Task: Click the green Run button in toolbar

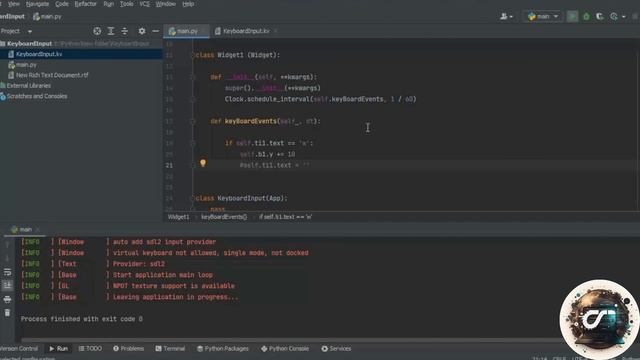Action: (572, 16)
